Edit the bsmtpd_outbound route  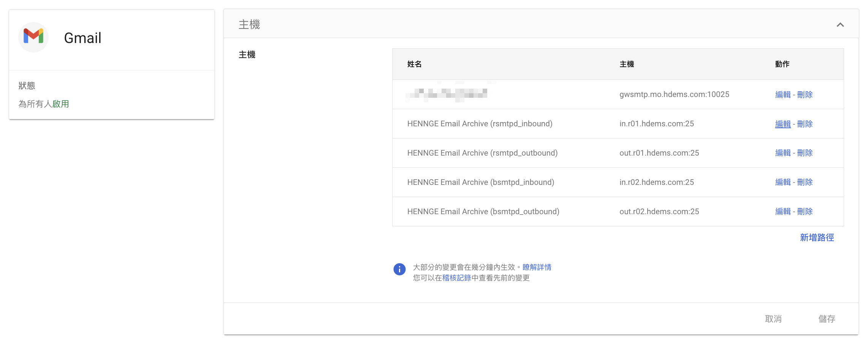point(783,212)
